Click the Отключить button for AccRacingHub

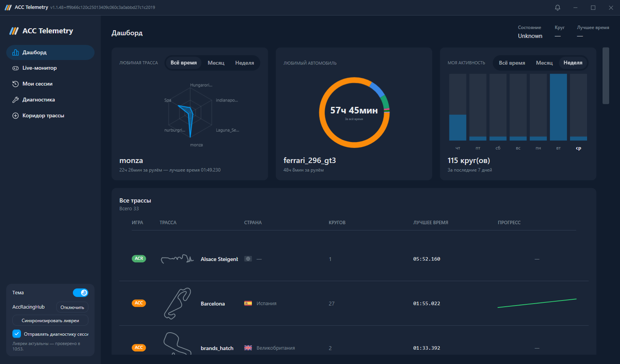click(72, 307)
